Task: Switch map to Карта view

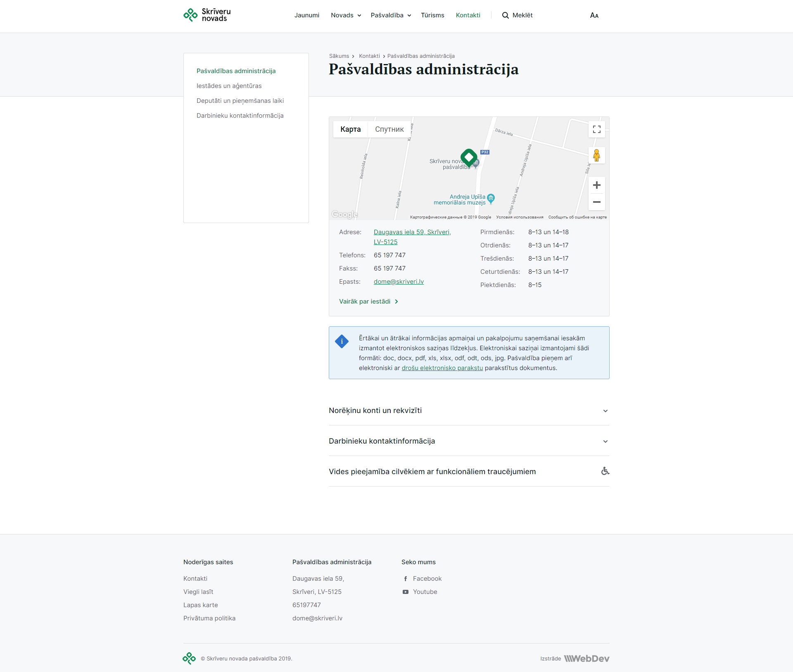Action: pyautogui.click(x=350, y=129)
